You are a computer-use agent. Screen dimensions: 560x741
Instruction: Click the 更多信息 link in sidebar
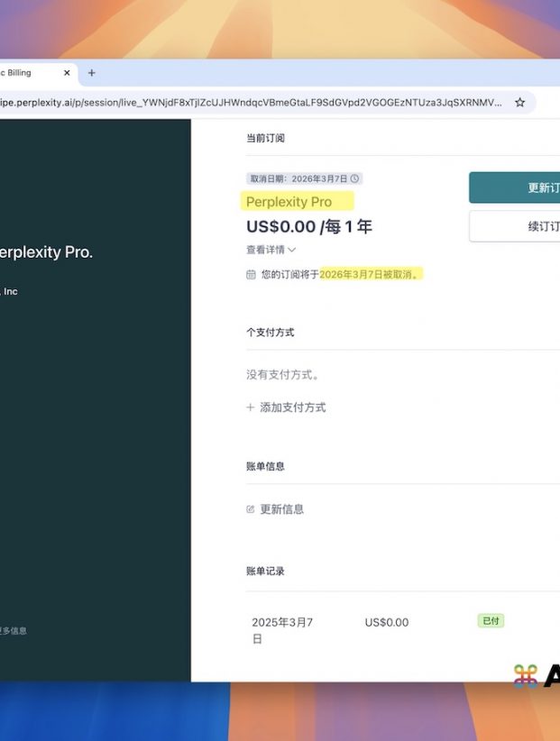point(13,631)
